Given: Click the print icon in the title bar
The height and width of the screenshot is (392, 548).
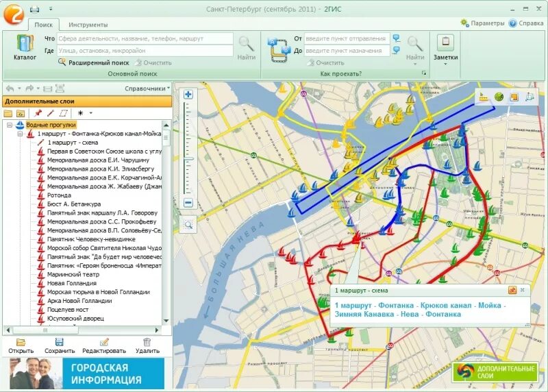Looking at the screenshot, I should [x=35, y=10].
